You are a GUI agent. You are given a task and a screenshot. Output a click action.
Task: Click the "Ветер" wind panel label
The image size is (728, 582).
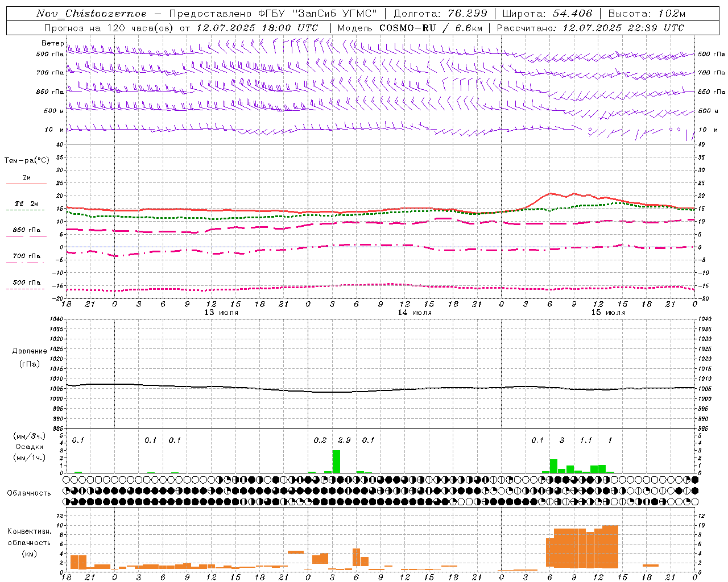[52, 43]
